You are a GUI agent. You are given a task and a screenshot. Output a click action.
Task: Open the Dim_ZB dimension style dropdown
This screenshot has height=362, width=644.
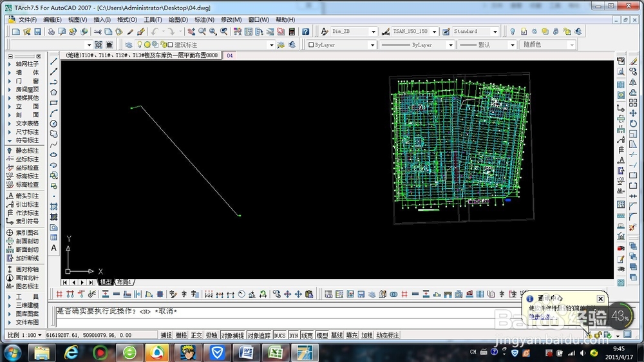tap(373, 32)
